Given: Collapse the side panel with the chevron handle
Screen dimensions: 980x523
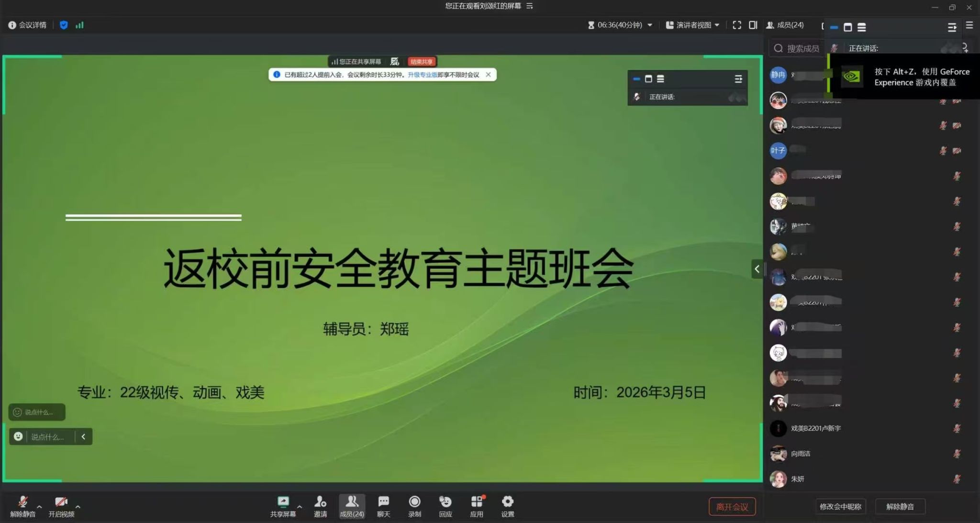Looking at the screenshot, I should pos(757,269).
